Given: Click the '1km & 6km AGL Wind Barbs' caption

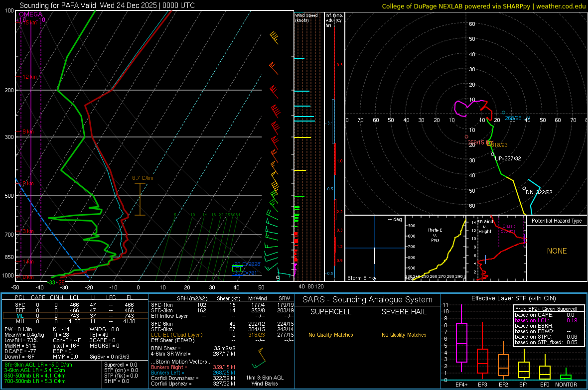Looking at the screenshot, I should (265, 381).
